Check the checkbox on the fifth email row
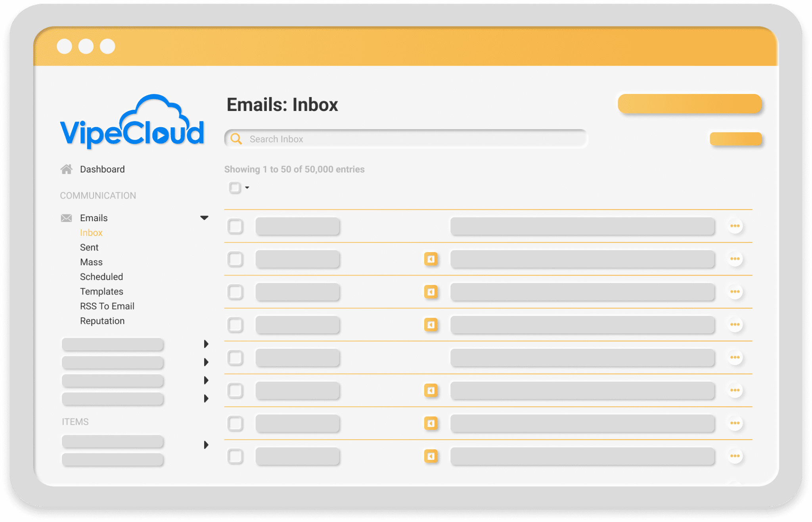 [x=236, y=358]
